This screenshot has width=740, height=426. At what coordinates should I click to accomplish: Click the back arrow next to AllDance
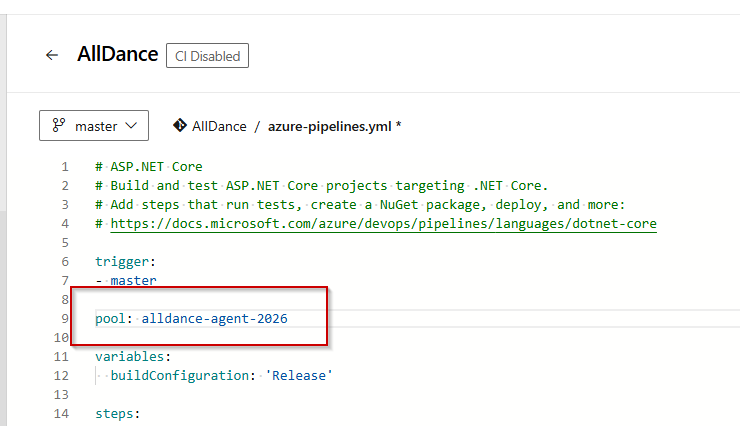(x=52, y=56)
